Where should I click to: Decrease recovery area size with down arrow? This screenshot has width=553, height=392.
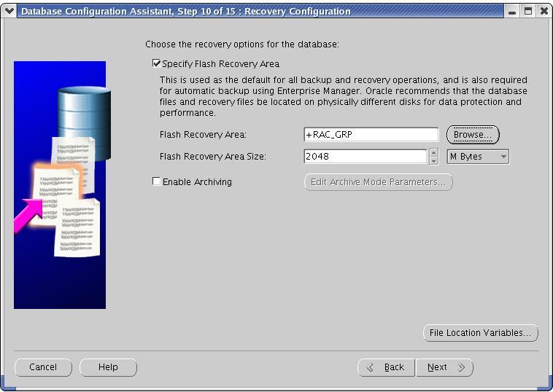pos(434,161)
